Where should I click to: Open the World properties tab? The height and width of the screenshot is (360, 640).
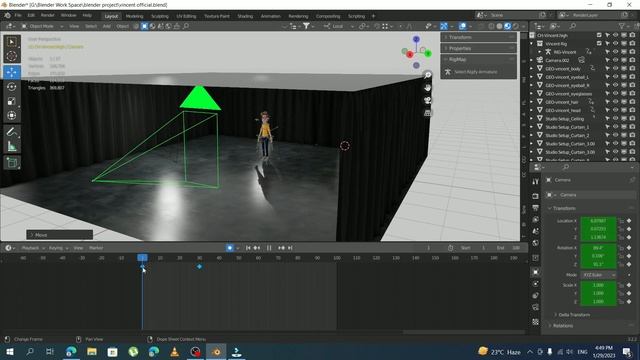point(536,243)
